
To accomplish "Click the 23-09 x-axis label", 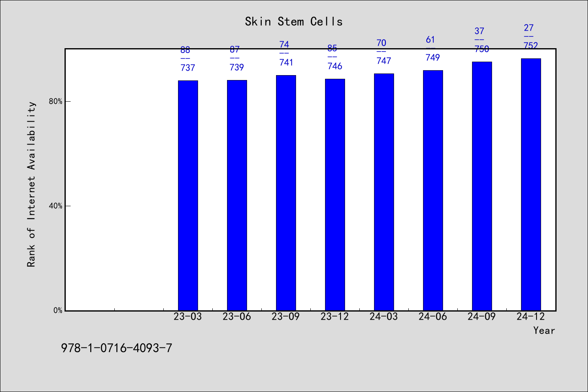I will (x=286, y=316).
